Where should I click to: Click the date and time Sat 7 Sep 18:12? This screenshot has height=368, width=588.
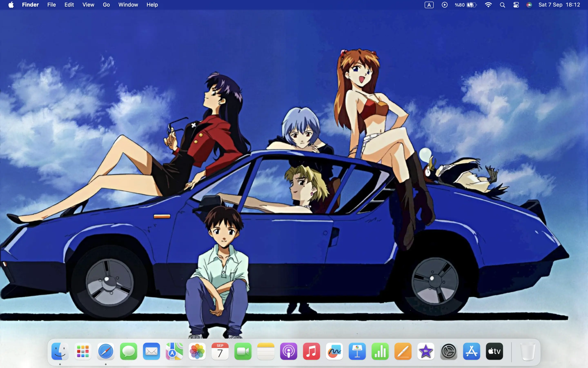click(559, 5)
